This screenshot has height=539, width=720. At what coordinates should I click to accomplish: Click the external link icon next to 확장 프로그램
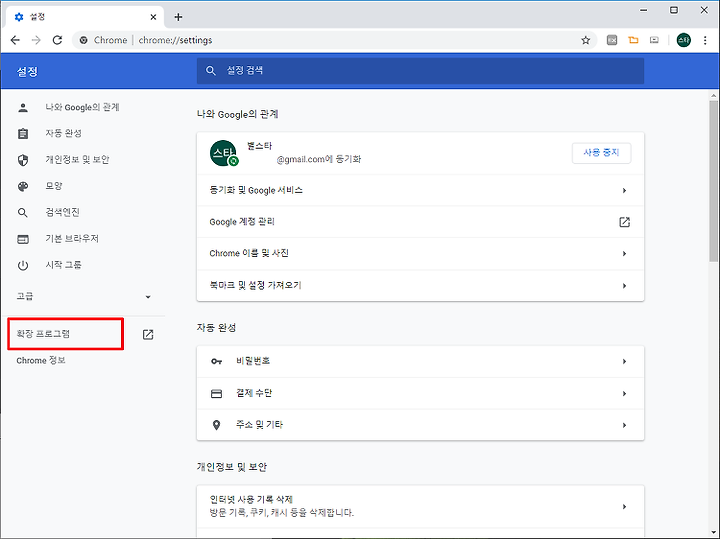(x=148, y=334)
